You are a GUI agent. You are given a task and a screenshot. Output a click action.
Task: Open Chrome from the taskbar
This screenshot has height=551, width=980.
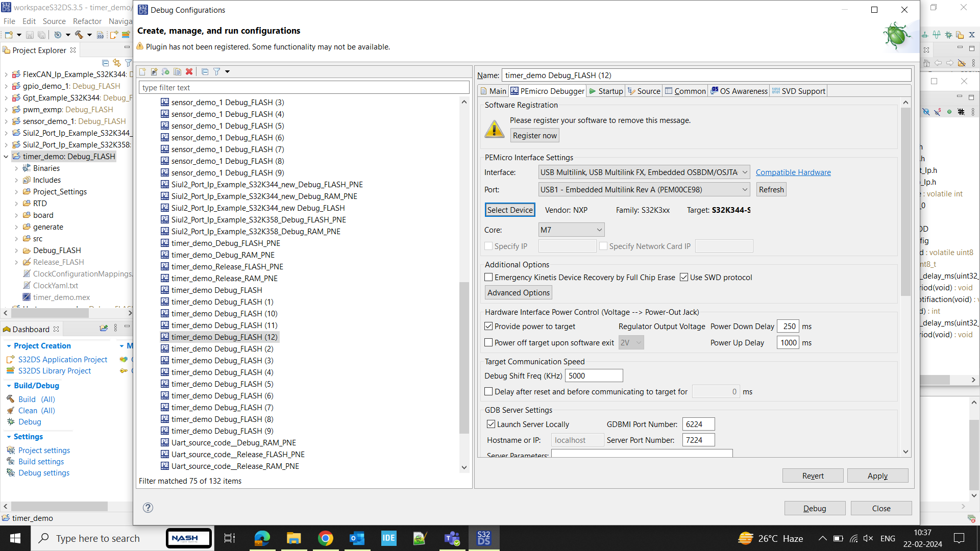(x=325, y=538)
